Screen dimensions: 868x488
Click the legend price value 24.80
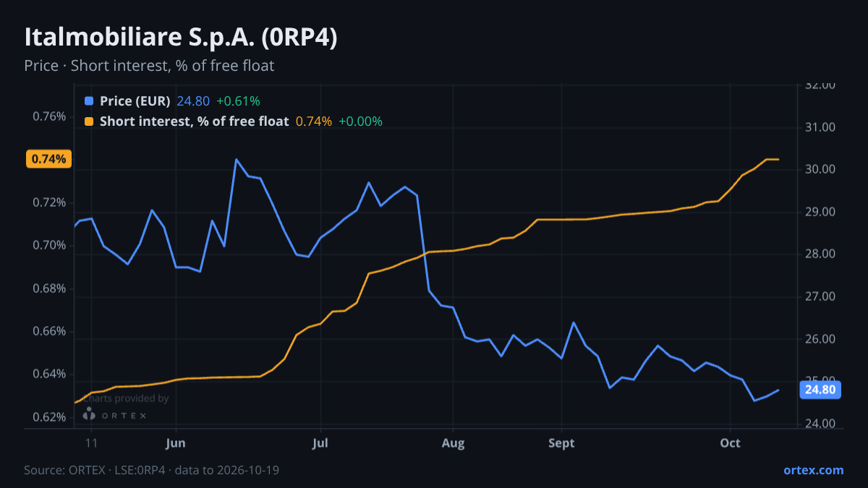point(193,101)
